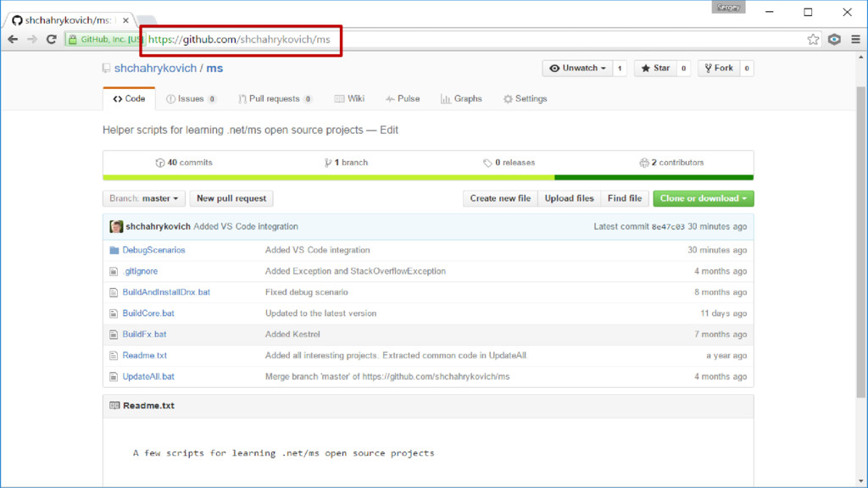Open latest commit hash 8e47c03
The width and height of the screenshot is (868, 488).
tap(668, 227)
